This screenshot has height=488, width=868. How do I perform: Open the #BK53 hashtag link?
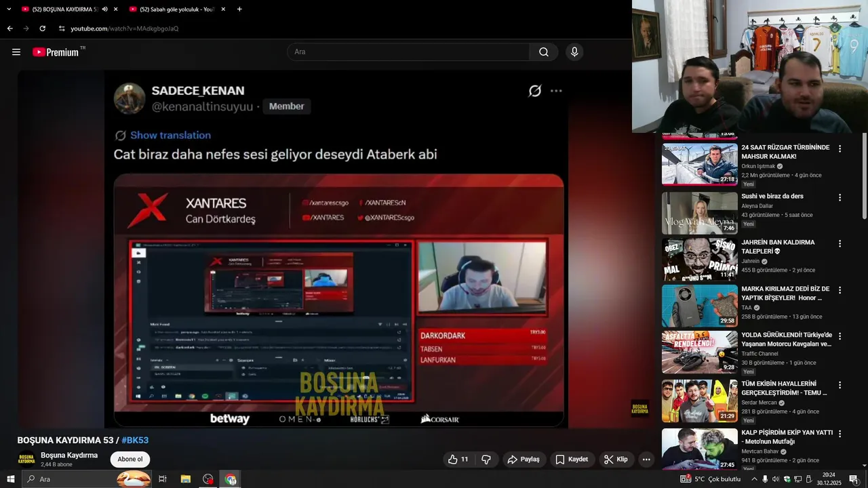(135, 441)
